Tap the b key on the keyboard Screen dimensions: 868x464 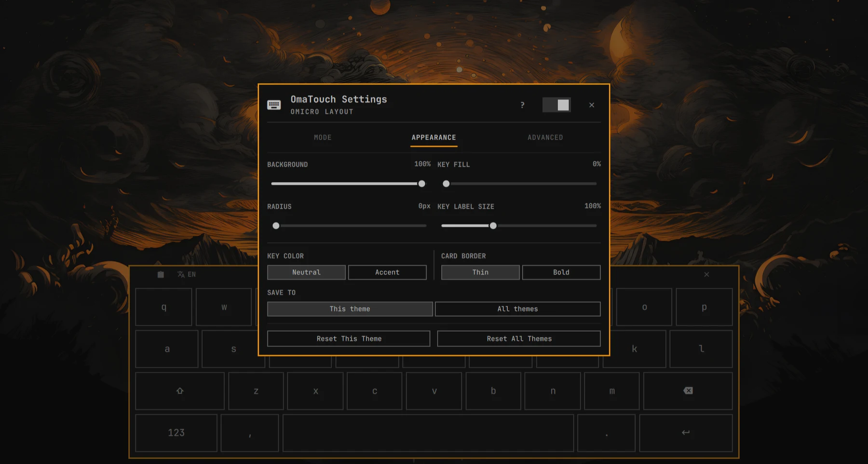[x=493, y=391]
